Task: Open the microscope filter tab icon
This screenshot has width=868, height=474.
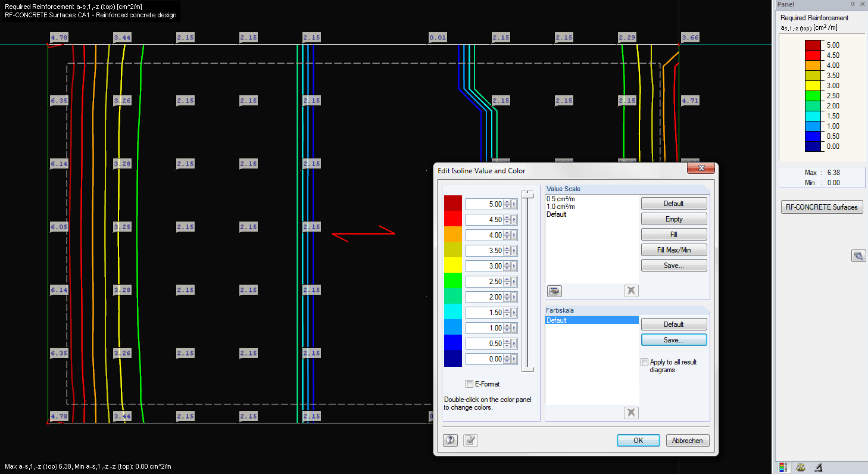Action: [819, 467]
